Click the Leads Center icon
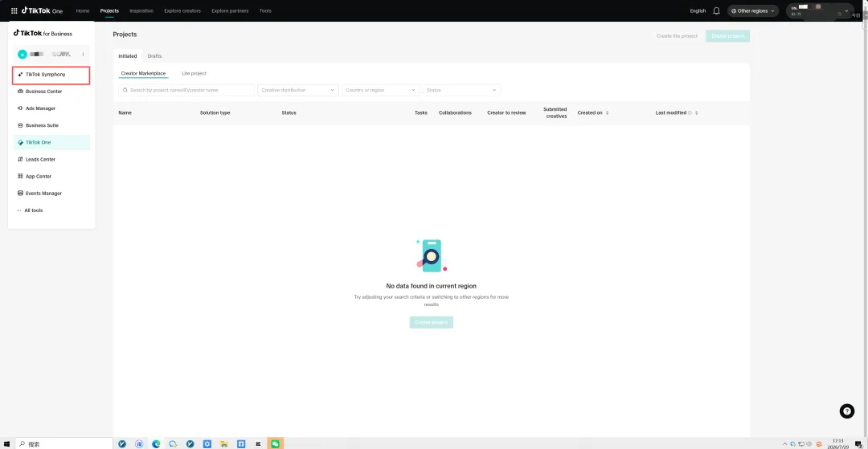This screenshot has width=868, height=449. pos(20,159)
